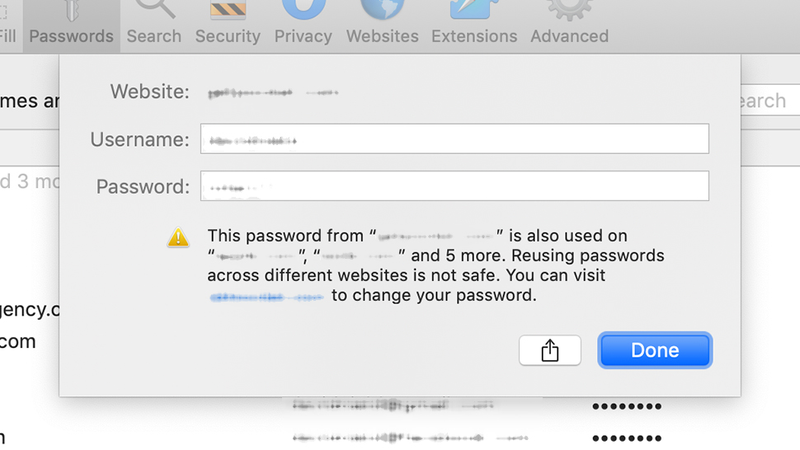Click the blurred Website value text
This screenshot has height=450, width=800.
(x=273, y=93)
